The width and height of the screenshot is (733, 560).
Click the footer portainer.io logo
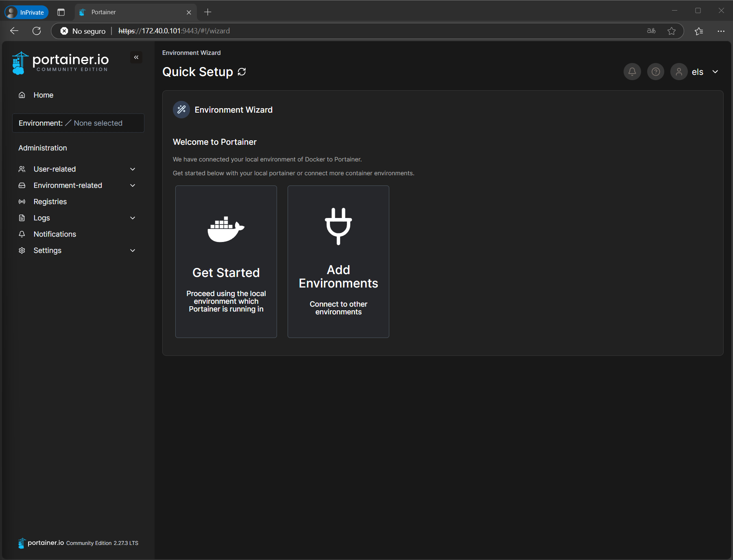41,543
